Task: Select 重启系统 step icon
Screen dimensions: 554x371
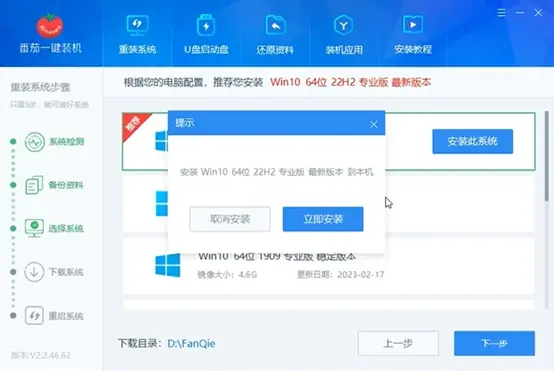Action: [34, 315]
